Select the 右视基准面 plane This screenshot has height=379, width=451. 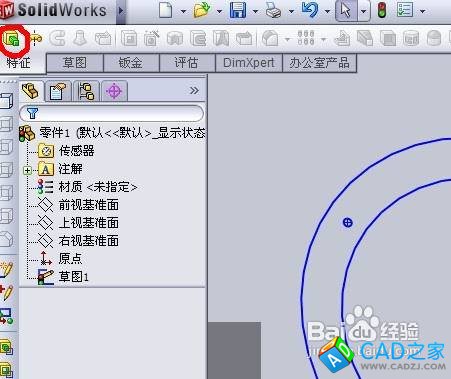[78, 241]
